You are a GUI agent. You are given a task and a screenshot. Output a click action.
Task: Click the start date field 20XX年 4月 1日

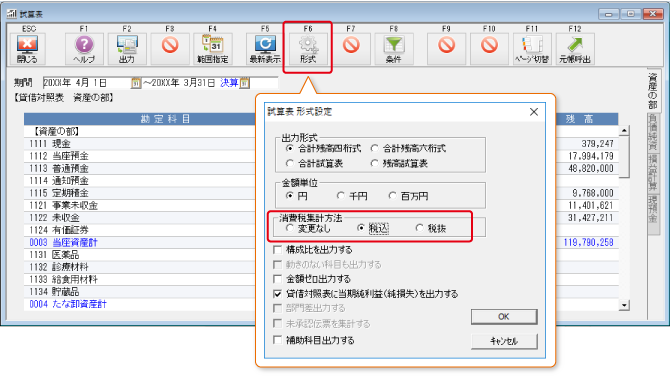86,83
